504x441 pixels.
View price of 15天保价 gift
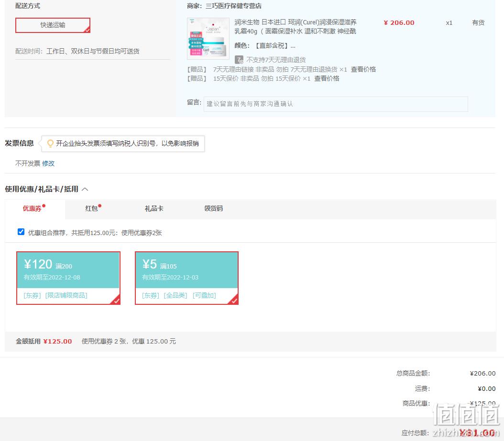[327, 78]
